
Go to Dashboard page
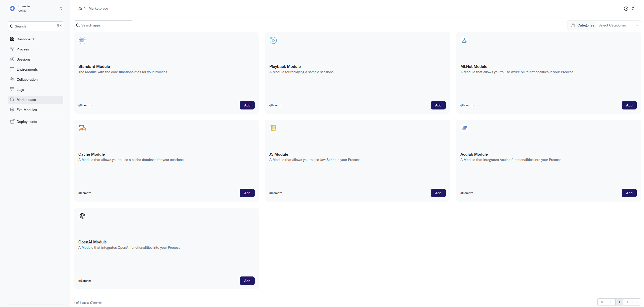click(36, 39)
